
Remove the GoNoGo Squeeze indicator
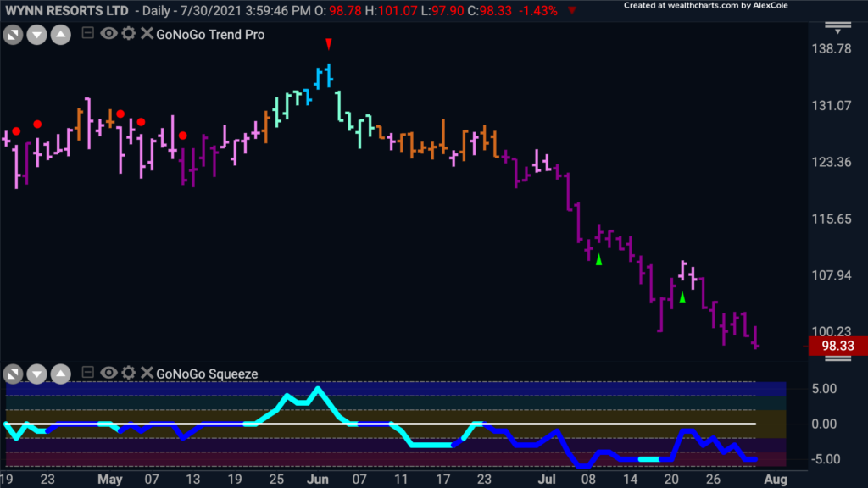tap(147, 373)
